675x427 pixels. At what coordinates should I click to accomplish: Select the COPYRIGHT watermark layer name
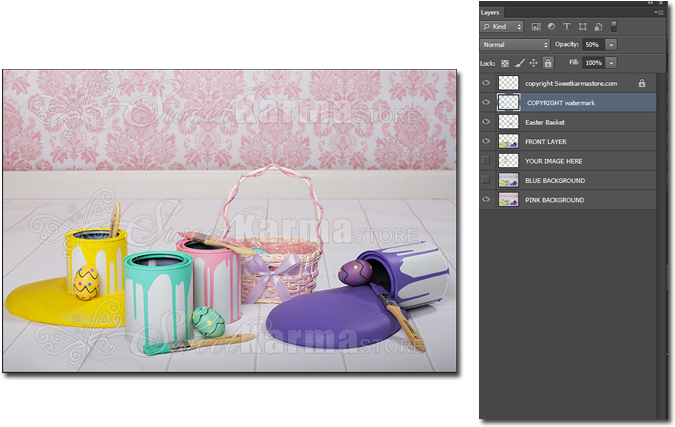click(561, 103)
